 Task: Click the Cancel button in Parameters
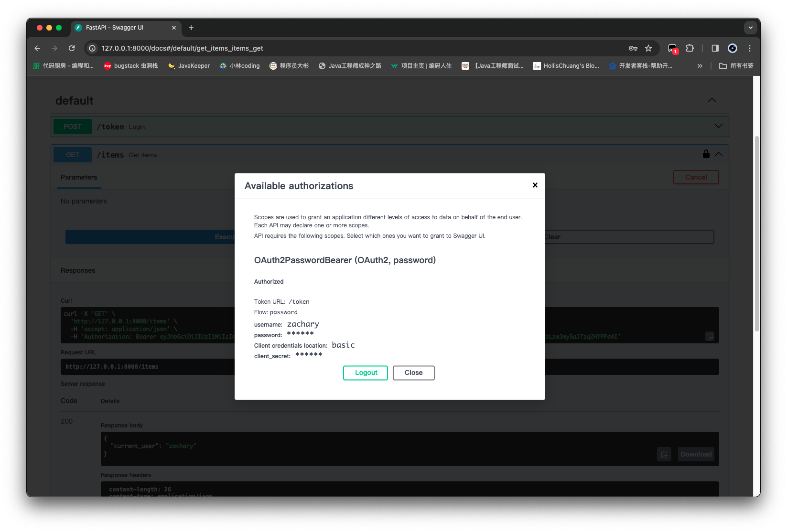[696, 177]
